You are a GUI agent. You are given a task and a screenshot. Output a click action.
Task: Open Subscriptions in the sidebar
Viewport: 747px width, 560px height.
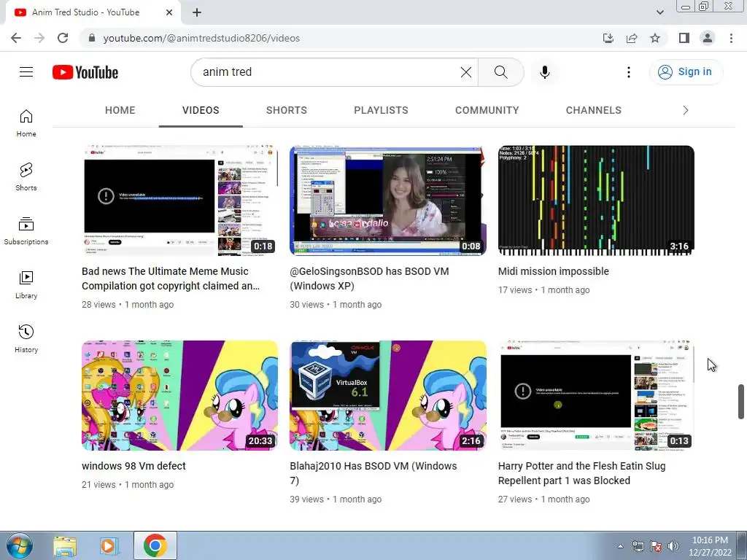coord(26,231)
